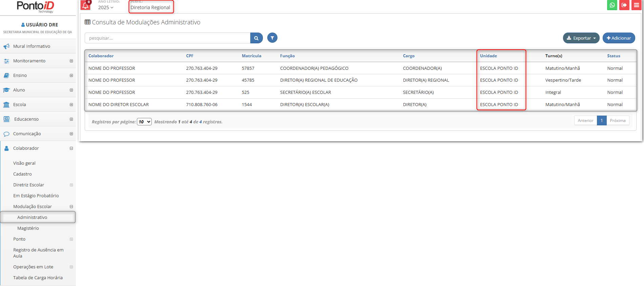Click the Escola building icon

(6, 105)
